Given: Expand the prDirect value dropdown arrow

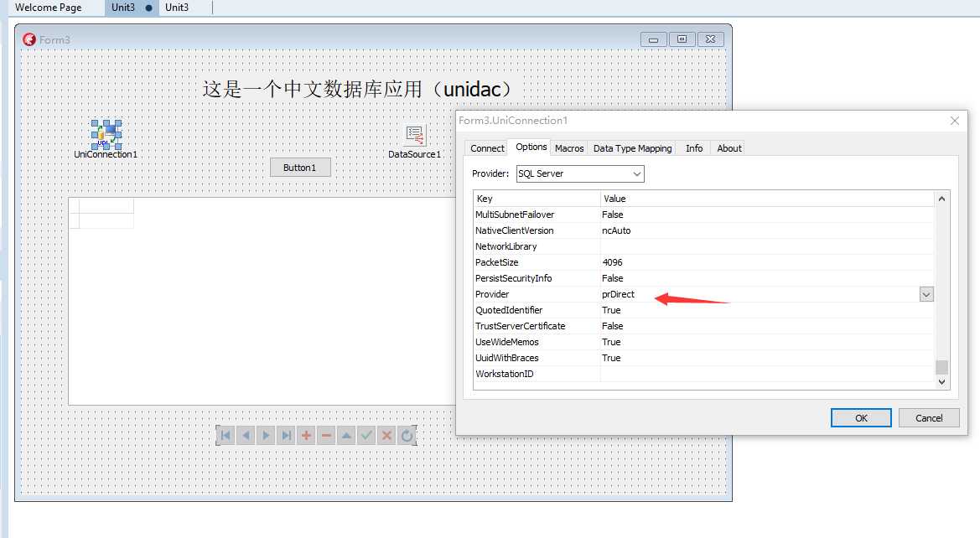Looking at the screenshot, I should (926, 294).
